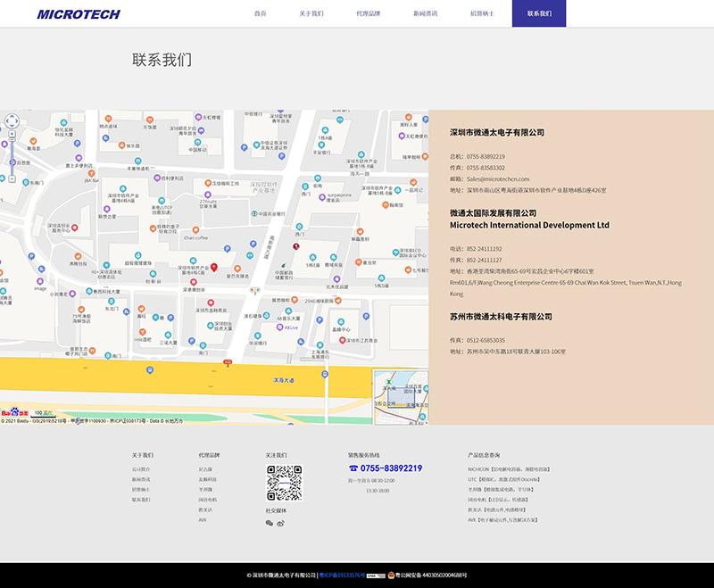The width and height of the screenshot is (714, 588).
Task: Click the MICROTECH logo
Action: tap(79, 14)
